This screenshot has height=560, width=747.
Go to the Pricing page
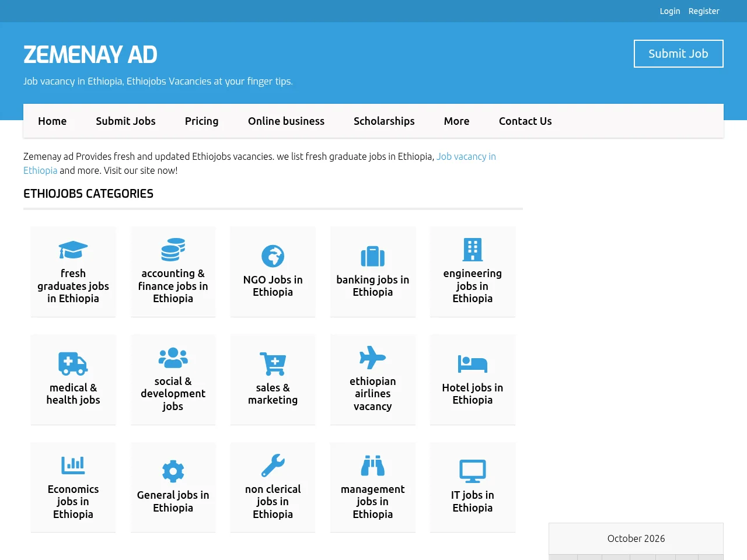202,121
